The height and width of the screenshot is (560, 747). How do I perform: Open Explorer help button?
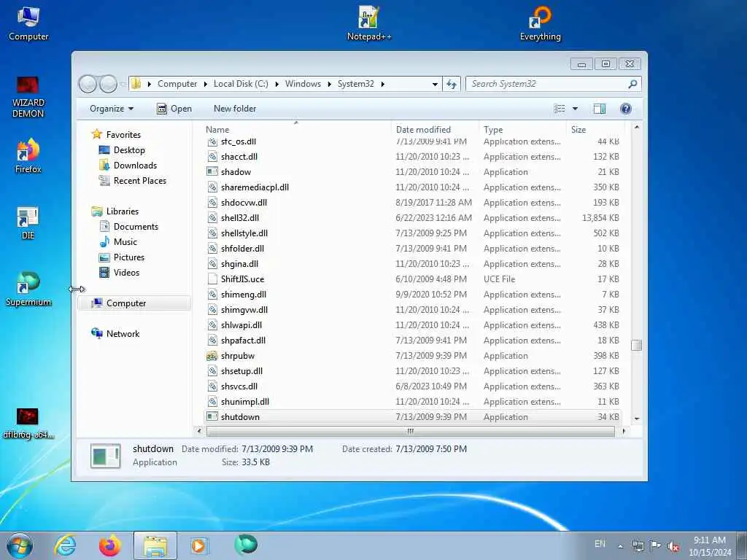(625, 109)
